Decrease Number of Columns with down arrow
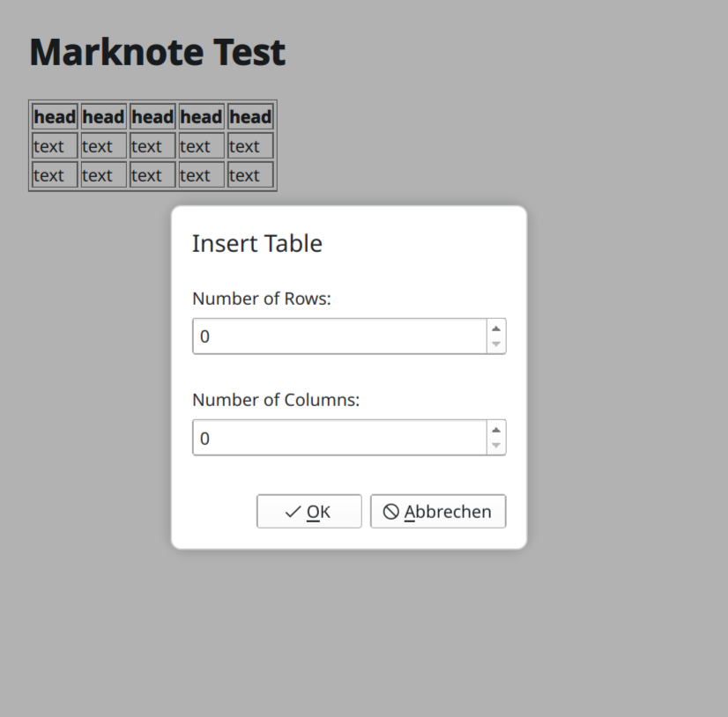728x717 pixels. (x=496, y=446)
